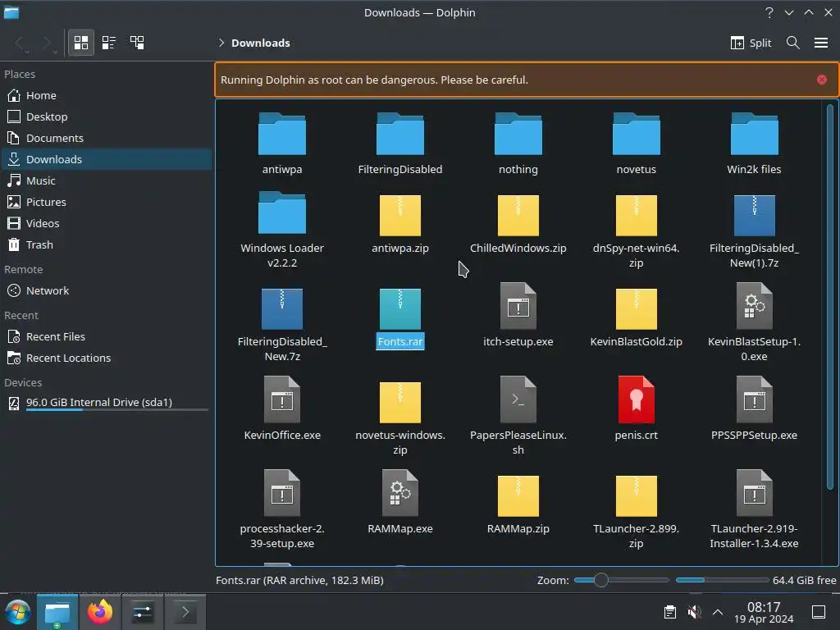Open the terminal taskbar entry
This screenshot has width=840, height=630.
[x=185, y=612]
